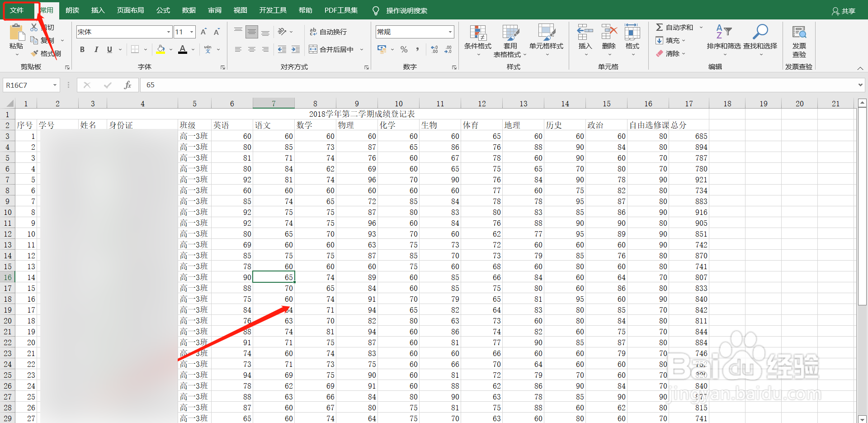Expand the 合并后居中 dropdown arrow
868x423 pixels.
coord(362,49)
